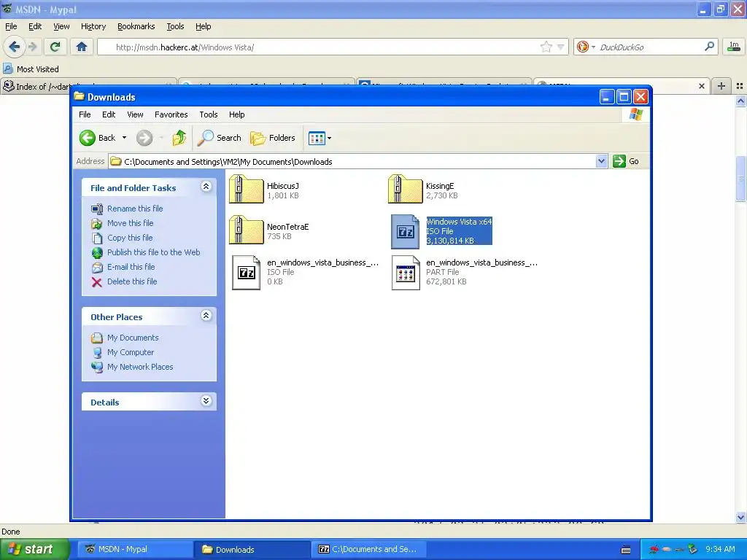Open the History menu in Mypal
The image size is (747, 560).
93,26
